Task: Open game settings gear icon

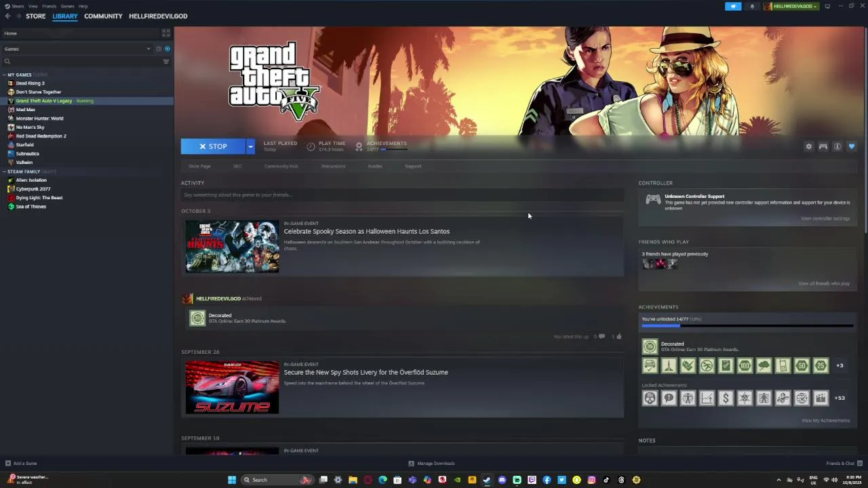Action: pos(808,146)
